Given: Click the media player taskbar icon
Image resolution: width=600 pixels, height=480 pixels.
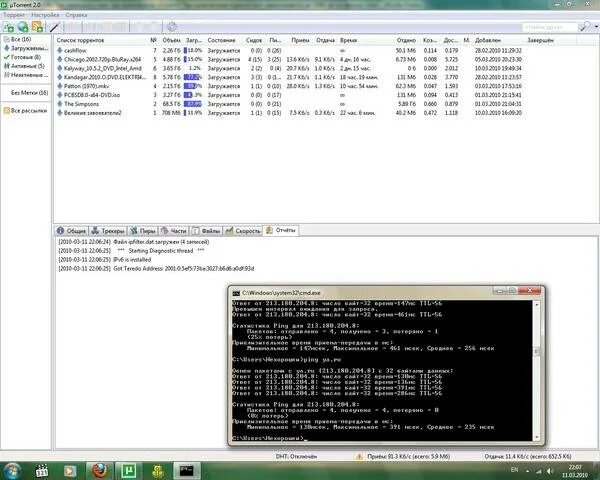Looking at the screenshot, I should [70, 470].
